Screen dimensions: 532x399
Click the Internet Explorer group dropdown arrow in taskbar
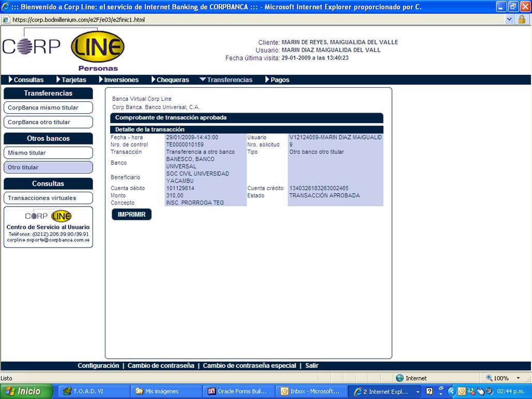pos(418,392)
